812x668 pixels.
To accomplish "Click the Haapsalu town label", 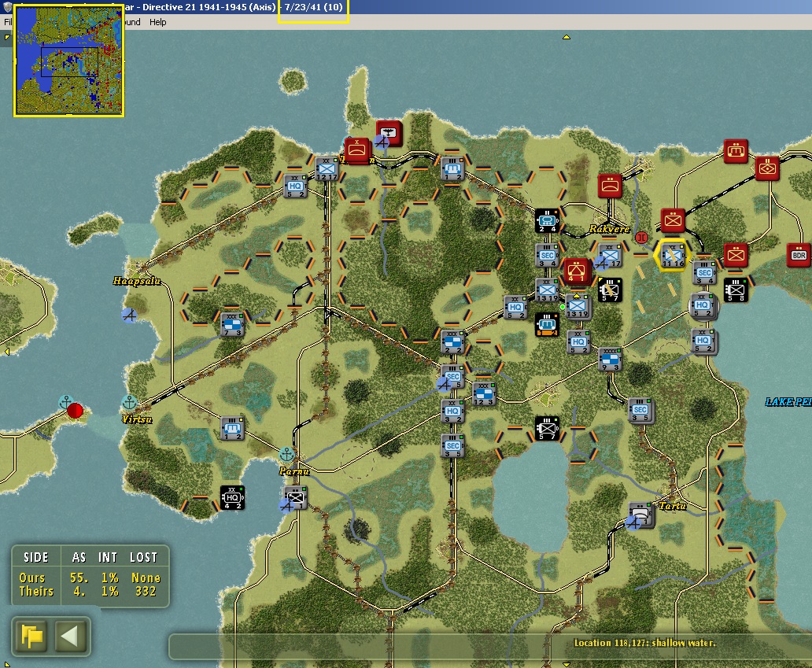I will click(137, 281).
